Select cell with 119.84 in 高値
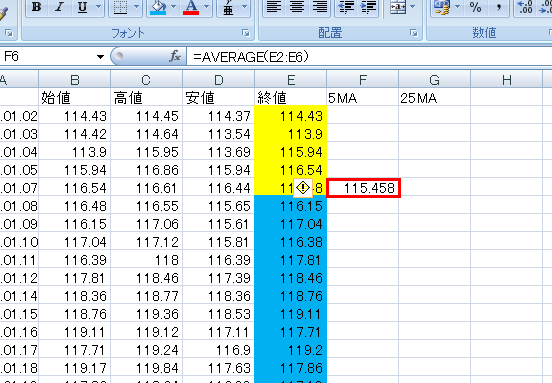 point(146,368)
